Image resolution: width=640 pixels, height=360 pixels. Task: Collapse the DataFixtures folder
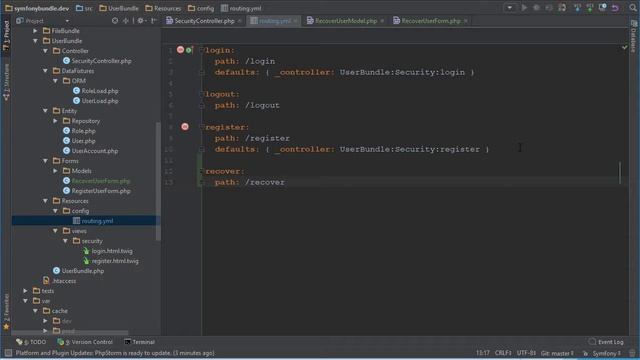45,71
